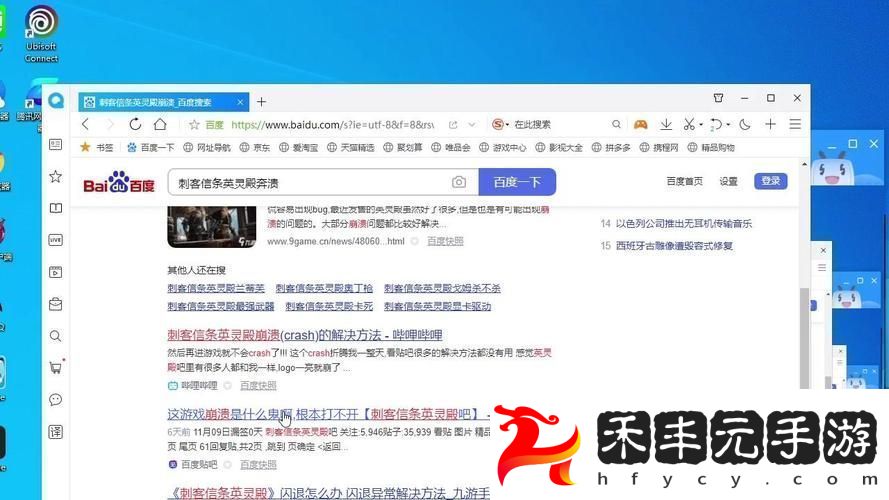Open the Baidu 设置 link
The height and width of the screenshot is (500, 889).
tap(729, 181)
